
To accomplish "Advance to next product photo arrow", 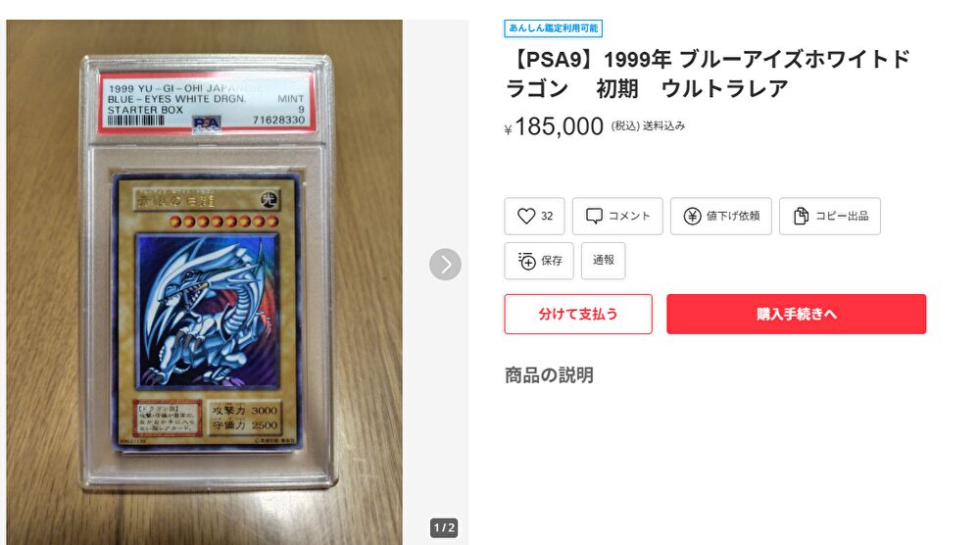I will tap(445, 265).
